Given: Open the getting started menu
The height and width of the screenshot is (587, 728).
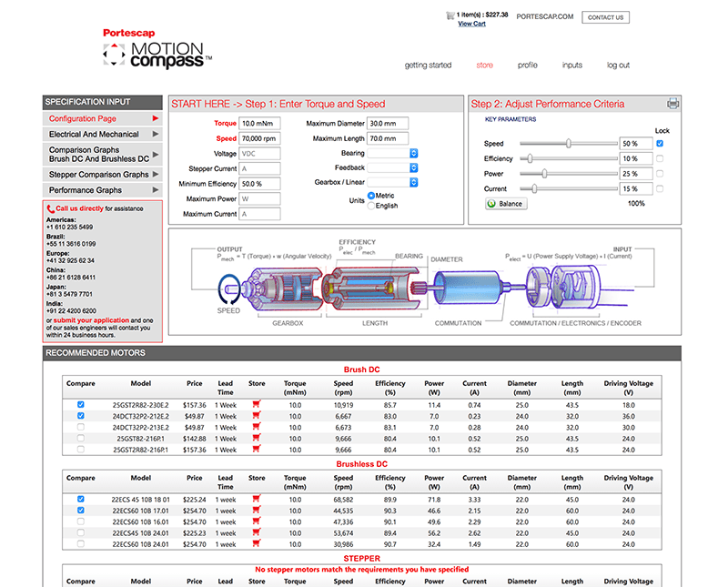Looking at the screenshot, I should (428, 65).
